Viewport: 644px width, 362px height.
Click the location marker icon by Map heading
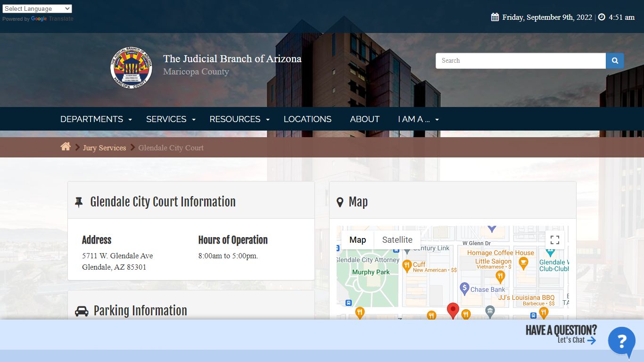pos(340,203)
